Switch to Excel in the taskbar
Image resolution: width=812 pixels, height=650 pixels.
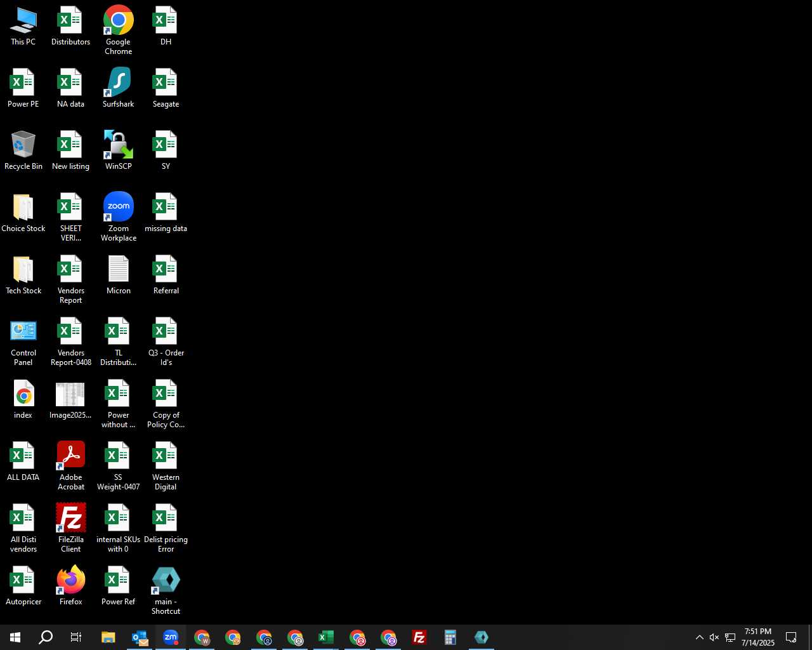(326, 637)
